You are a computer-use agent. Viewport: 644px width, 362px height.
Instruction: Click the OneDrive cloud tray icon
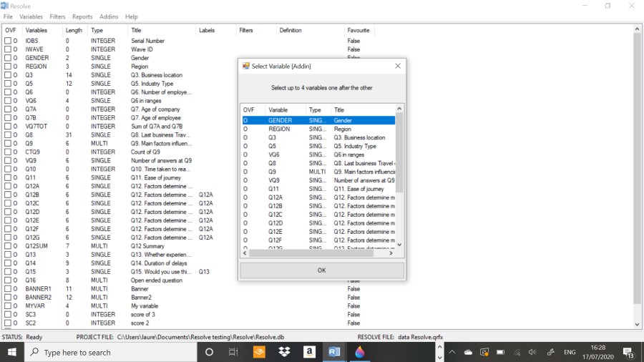[468, 352]
